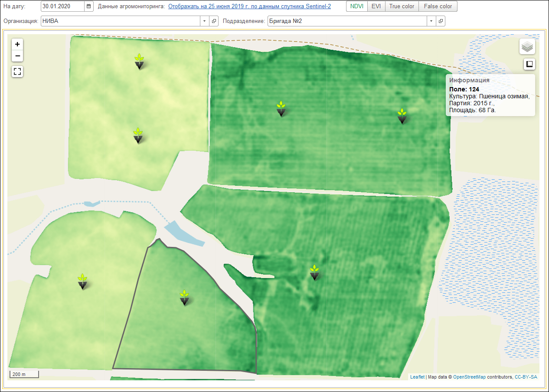Screen dimensions: 549x392
Task: Open the calendar date picker
Action: pos(89,6)
